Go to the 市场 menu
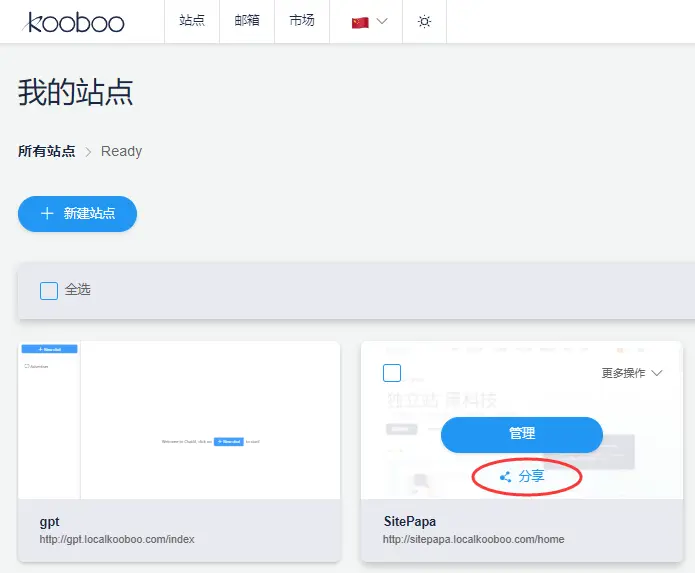Viewport: 695px width, 573px height. (302, 21)
